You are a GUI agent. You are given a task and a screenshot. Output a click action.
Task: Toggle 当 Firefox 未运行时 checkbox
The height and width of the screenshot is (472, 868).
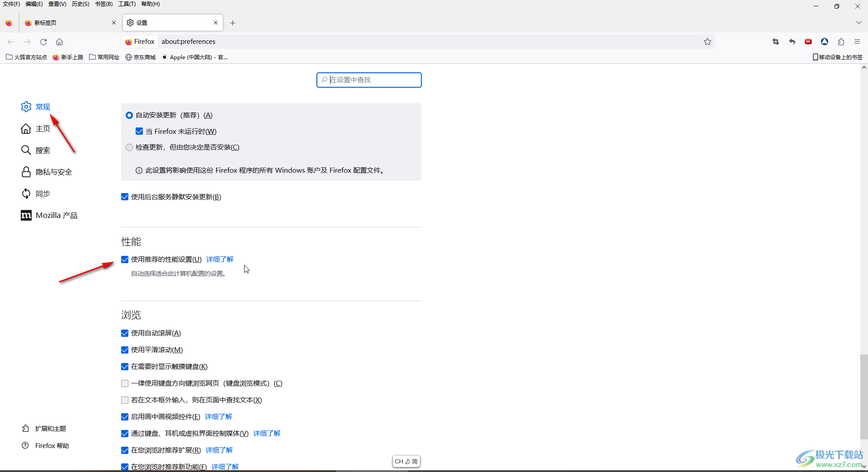[139, 131]
